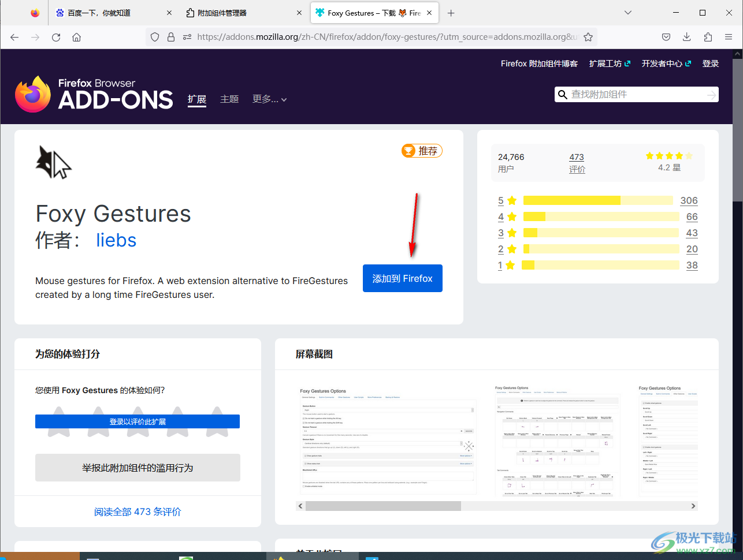
Task: Open Firefox View pinned tab
Action: pos(35,13)
